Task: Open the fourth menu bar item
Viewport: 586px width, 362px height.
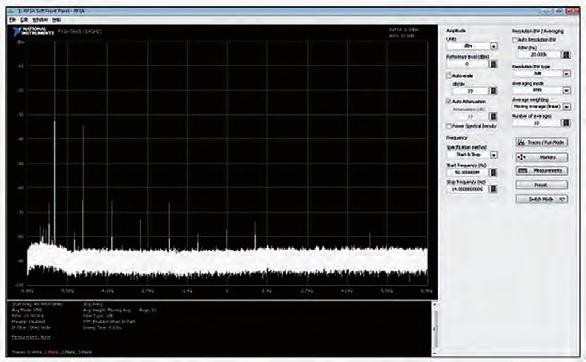Action: pyautogui.click(x=56, y=20)
